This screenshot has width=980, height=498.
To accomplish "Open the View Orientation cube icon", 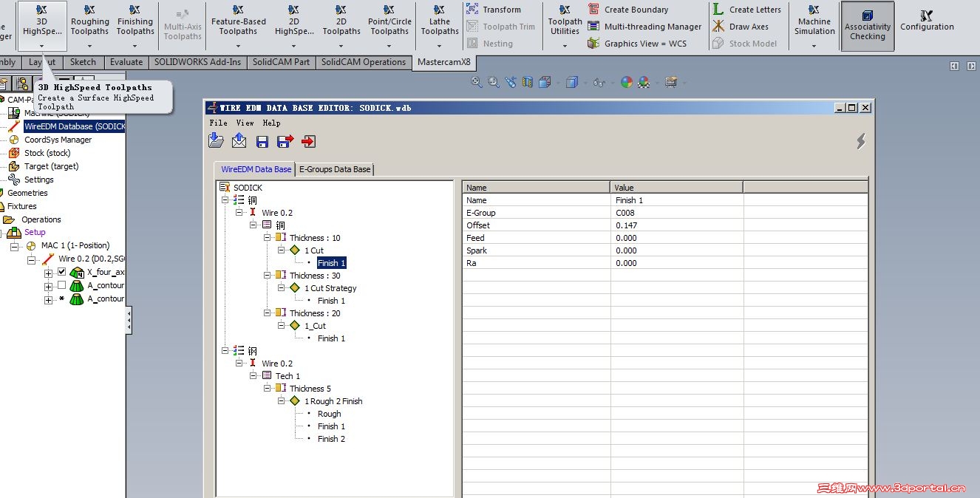I will coord(545,82).
